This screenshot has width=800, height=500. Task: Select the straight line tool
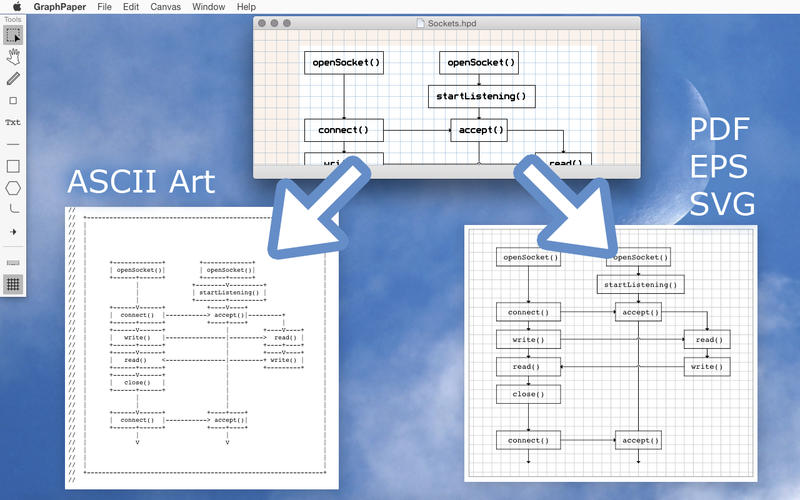(13, 144)
